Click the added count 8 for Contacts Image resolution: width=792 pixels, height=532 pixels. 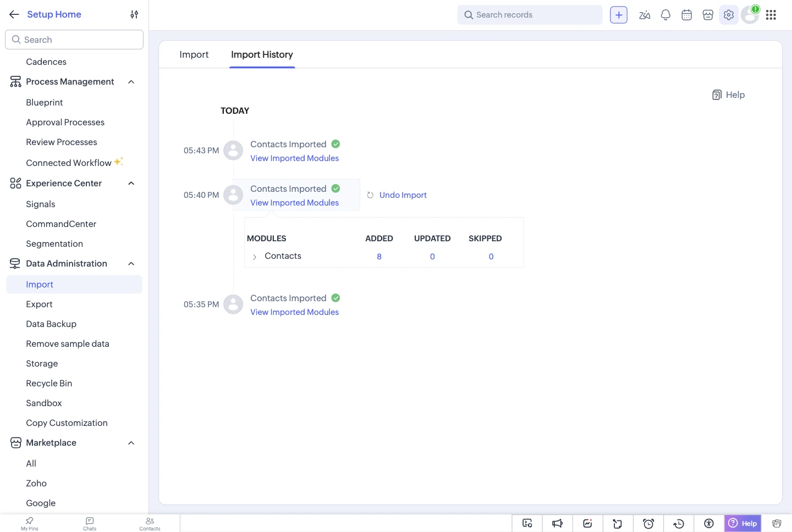pyautogui.click(x=379, y=257)
